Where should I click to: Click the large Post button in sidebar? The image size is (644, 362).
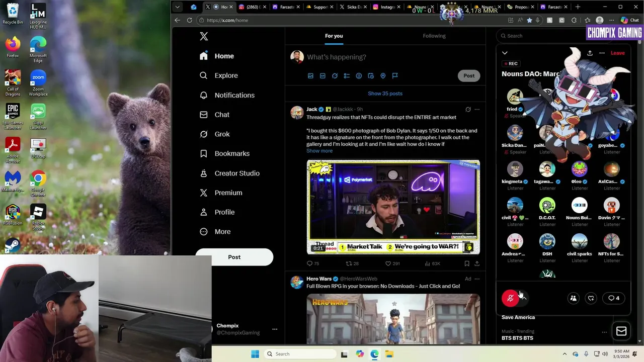(x=234, y=257)
